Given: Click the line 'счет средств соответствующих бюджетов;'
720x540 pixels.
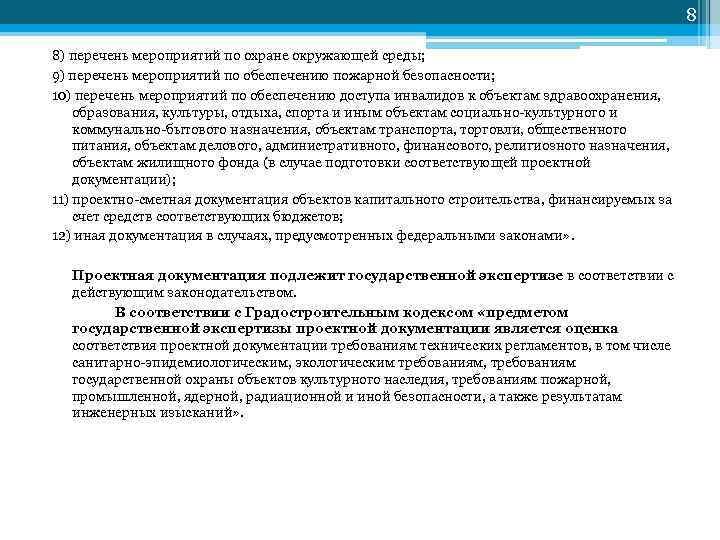Looking at the screenshot, I should coord(207,217).
